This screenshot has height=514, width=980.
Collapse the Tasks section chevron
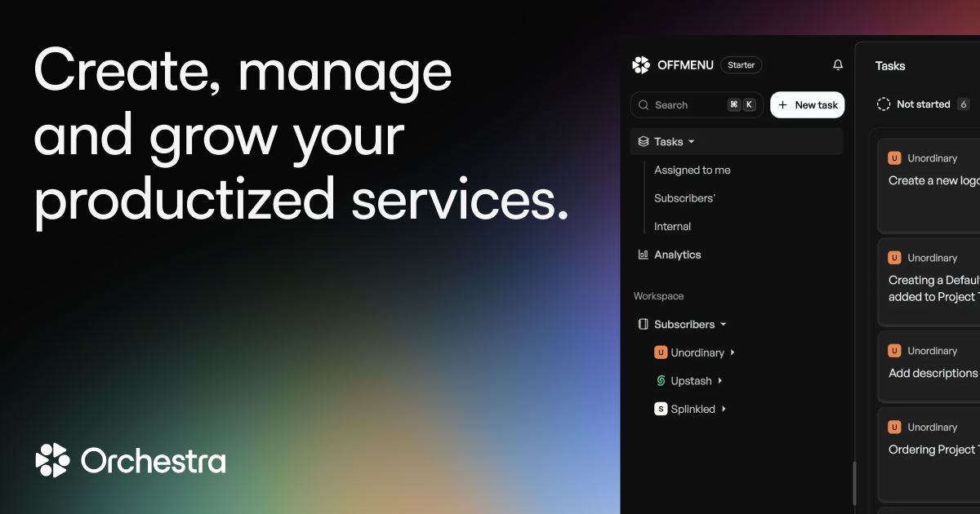(x=690, y=141)
